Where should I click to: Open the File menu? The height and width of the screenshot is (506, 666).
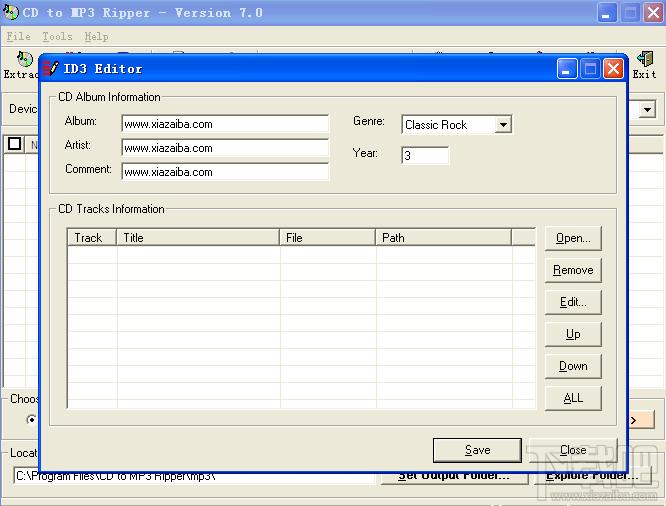18,37
